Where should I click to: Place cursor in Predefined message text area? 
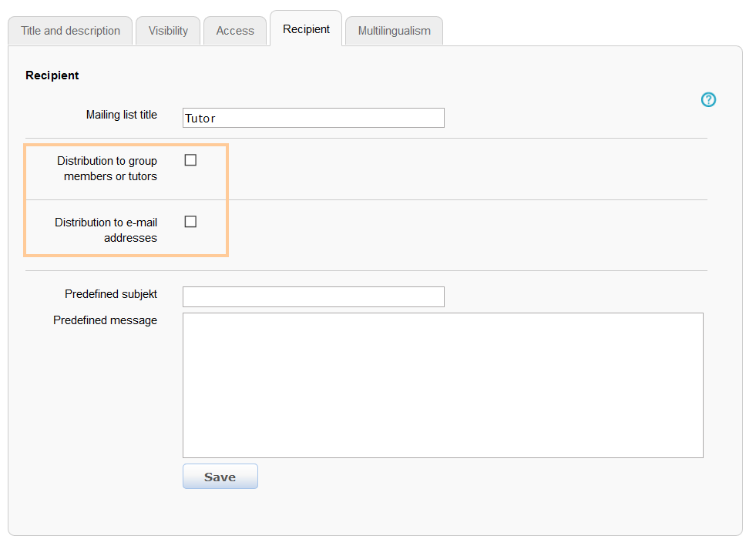point(442,385)
